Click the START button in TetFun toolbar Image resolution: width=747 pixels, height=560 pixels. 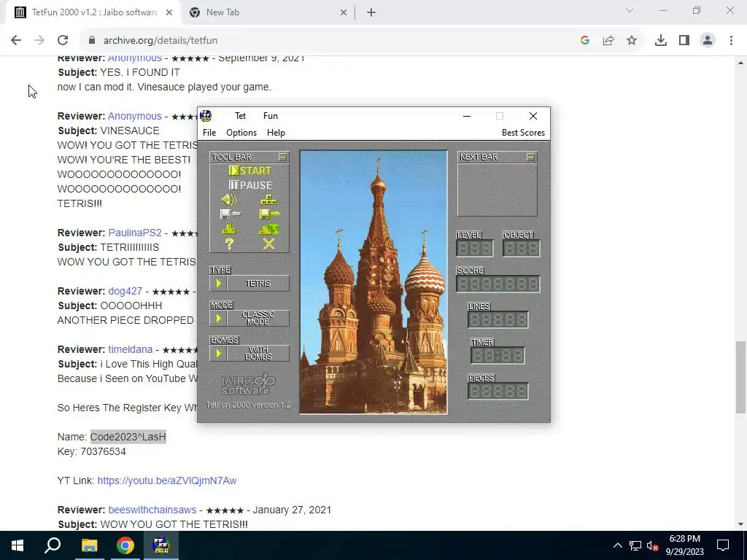click(249, 171)
